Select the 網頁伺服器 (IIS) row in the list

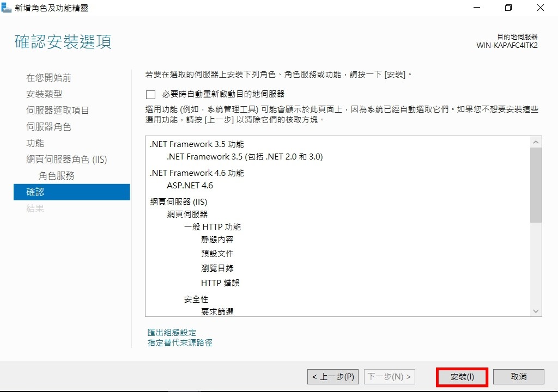[179, 201]
